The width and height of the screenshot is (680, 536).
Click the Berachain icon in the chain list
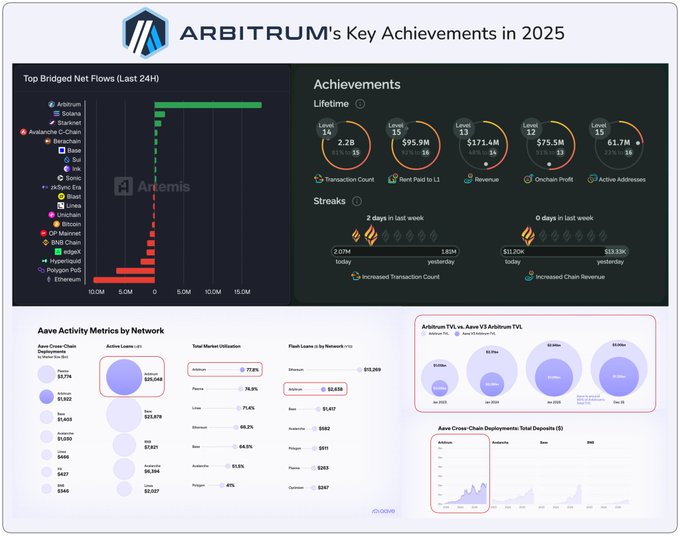point(48,141)
